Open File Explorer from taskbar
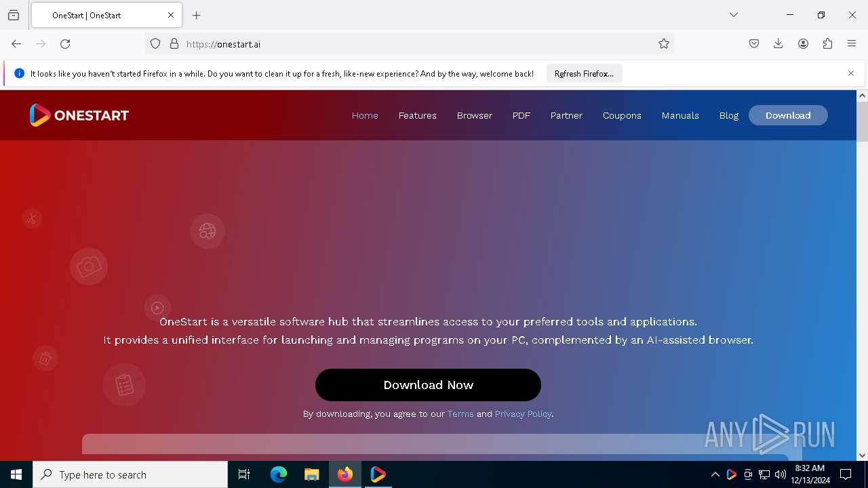 click(x=311, y=474)
